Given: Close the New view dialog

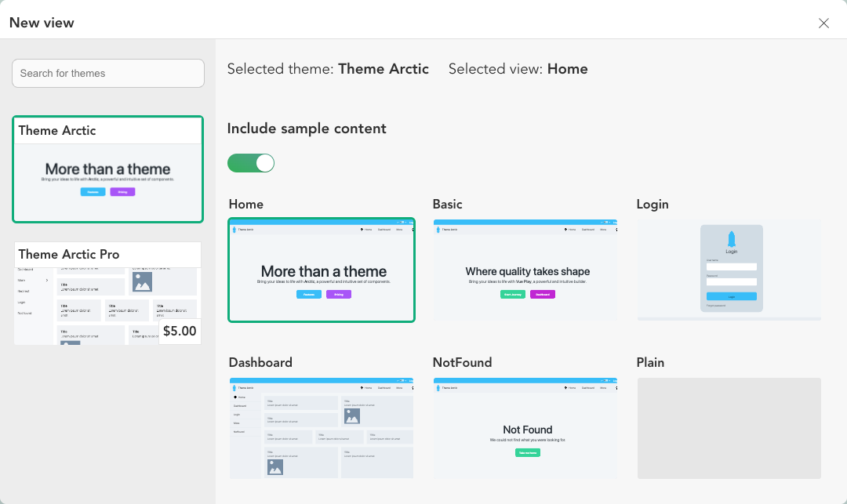Looking at the screenshot, I should point(823,24).
